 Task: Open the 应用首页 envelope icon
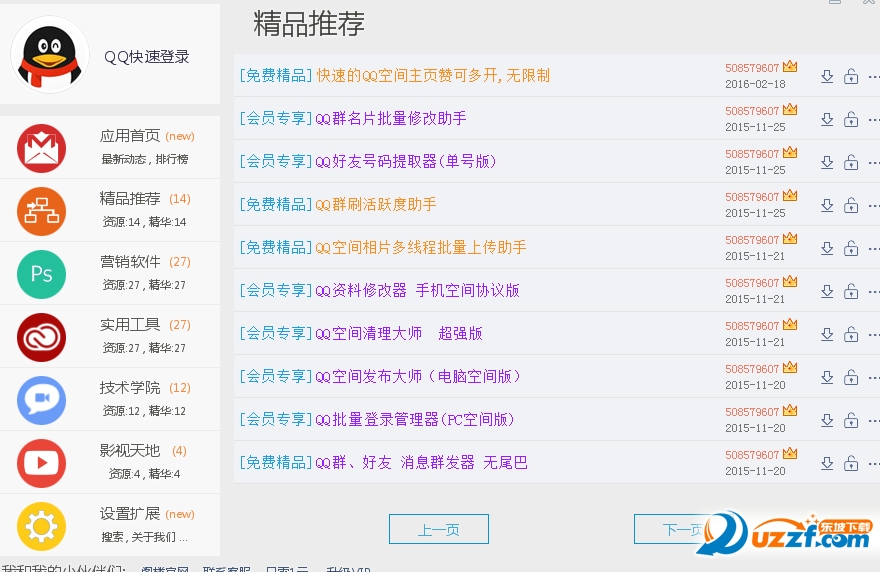click(x=42, y=149)
